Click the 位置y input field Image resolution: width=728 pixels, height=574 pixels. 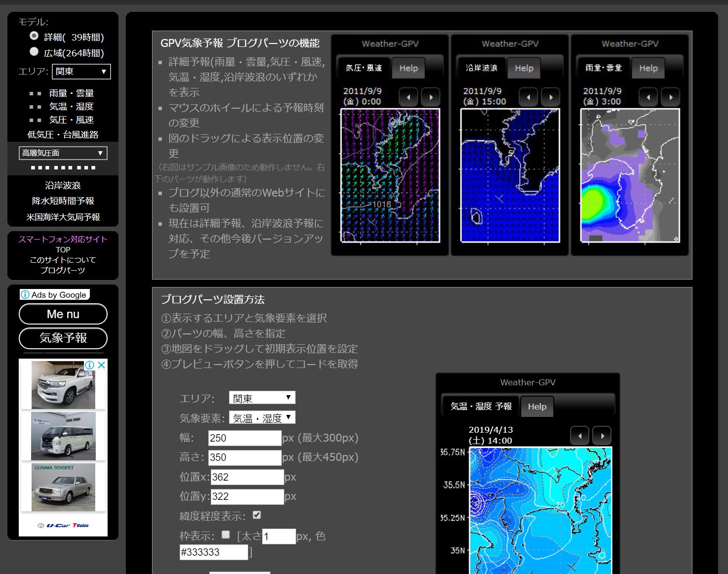pyautogui.click(x=247, y=496)
